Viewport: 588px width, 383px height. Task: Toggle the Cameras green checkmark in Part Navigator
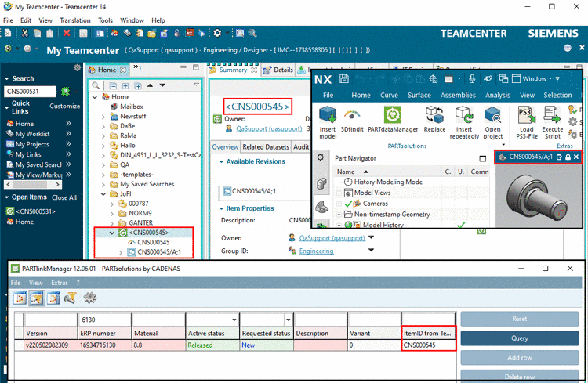[348, 204]
